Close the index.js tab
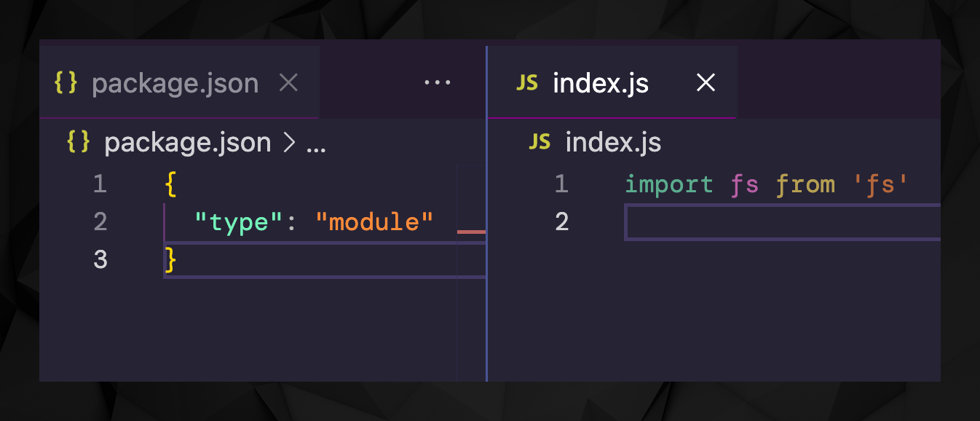 pos(706,83)
